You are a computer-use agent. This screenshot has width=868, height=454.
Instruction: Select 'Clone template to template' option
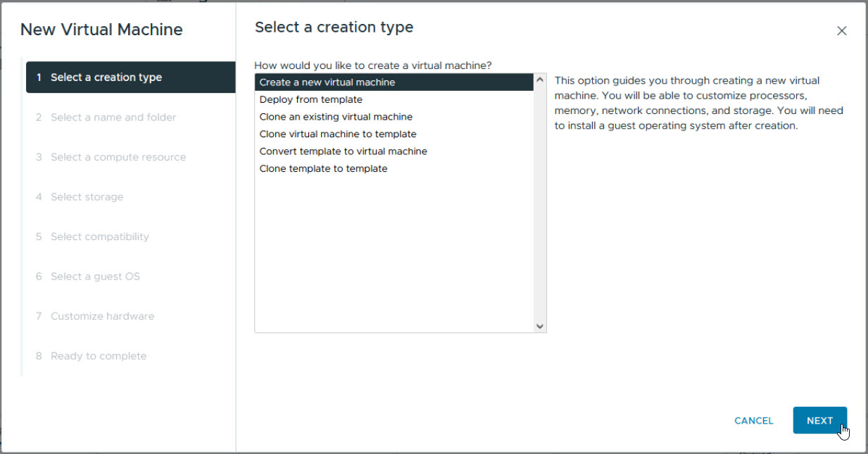click(x=394, y=168)
